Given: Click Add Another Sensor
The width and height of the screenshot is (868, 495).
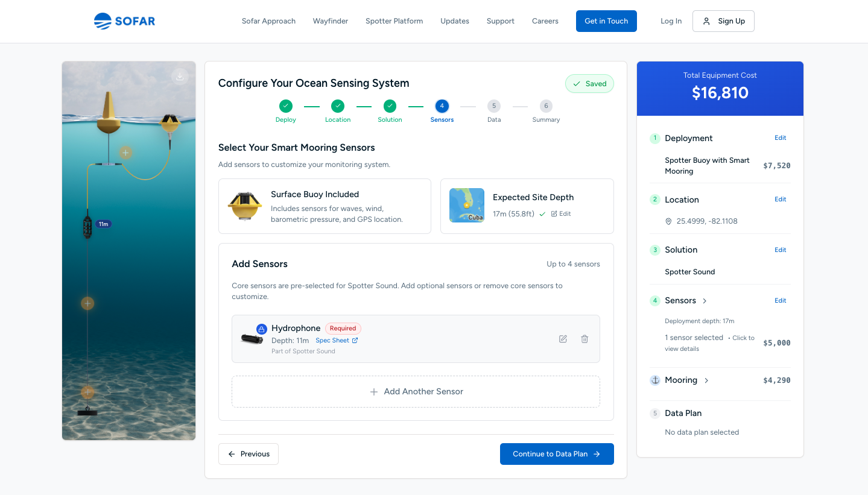Looking at the screenshot, I should (416, 392).
